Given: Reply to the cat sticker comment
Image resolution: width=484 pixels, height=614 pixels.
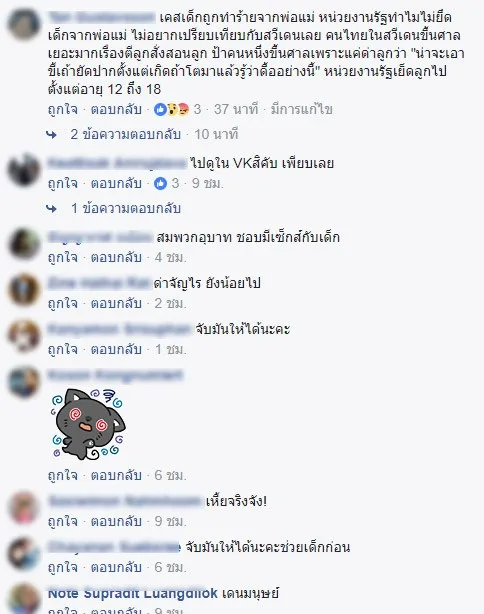Looking at the screenshot, I should click(116, 475).
